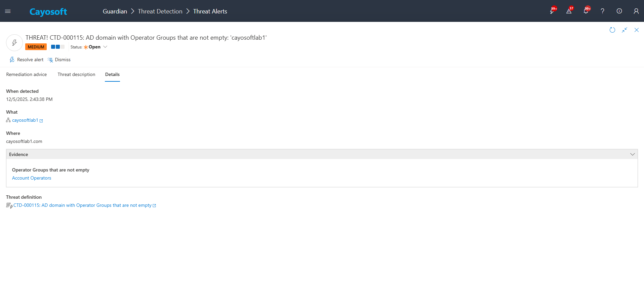Close the threat alert details panel

pyautogui.click(x=636, y=30)
